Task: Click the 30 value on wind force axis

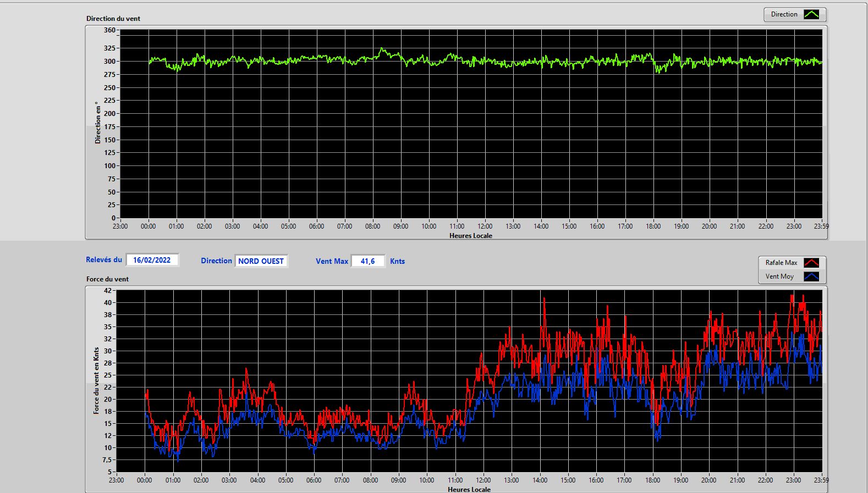Action: (108, 351)
